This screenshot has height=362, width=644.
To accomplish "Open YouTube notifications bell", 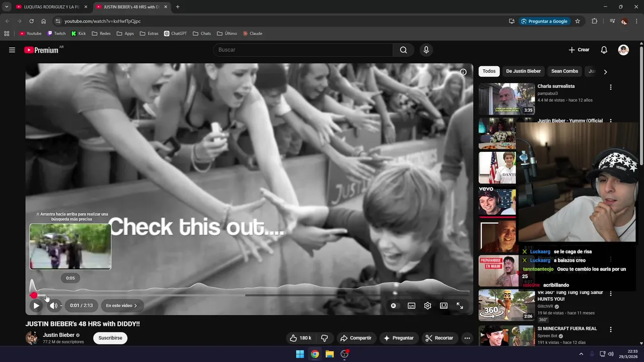I will pyautogui.click(x=604, y=50).
